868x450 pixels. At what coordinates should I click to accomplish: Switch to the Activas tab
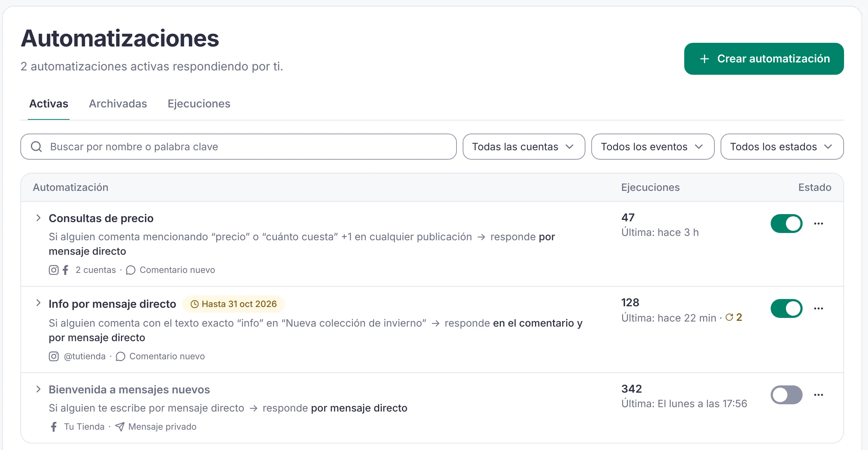[49, 104]
